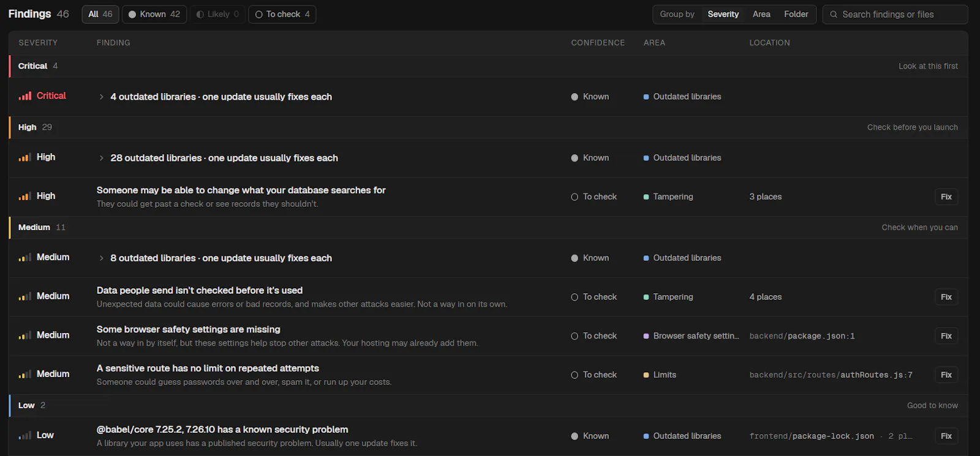Click the Low severity bars icon for @babel/core

tap(25, 436)
